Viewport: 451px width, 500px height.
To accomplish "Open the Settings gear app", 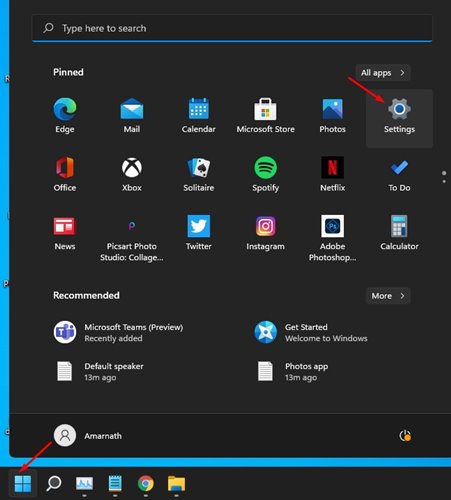I will (x=399, y=118).
